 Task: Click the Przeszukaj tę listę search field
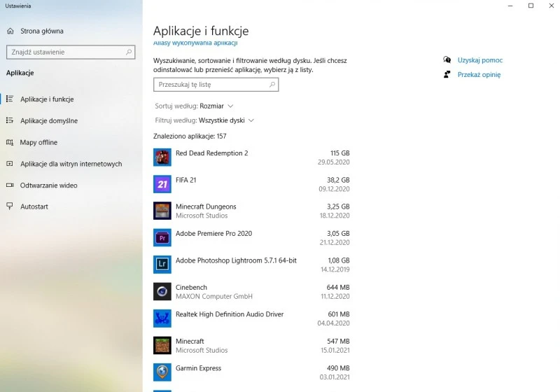pyautogui.click(x=210, y=85)
